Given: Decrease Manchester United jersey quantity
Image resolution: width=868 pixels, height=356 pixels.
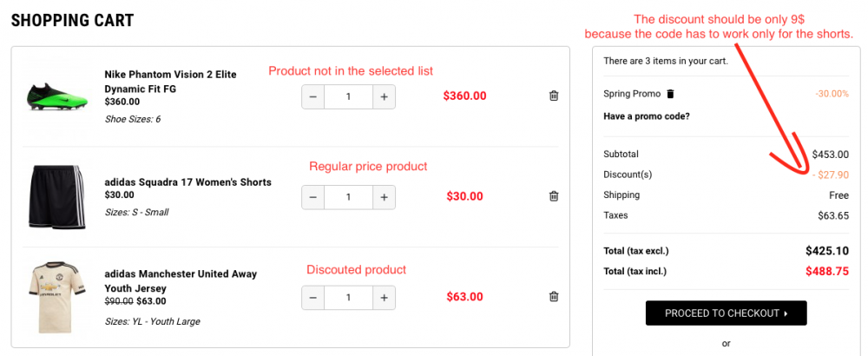Looking at the screenshot, I should tap(313, 297).
